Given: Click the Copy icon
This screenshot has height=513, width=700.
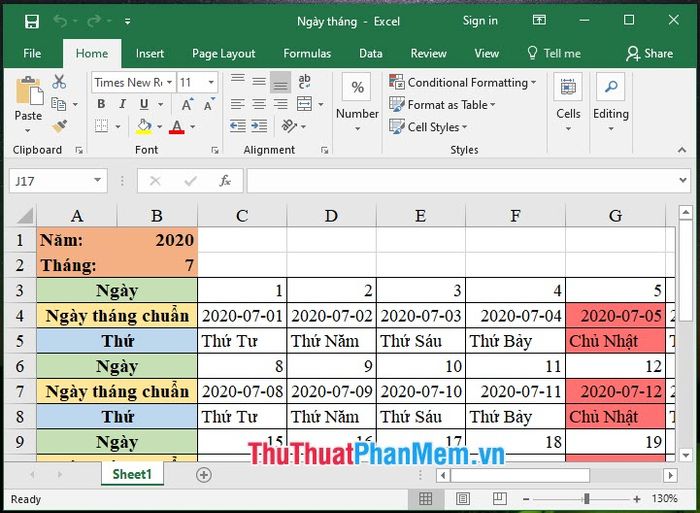Looking at the screenshot, I should [x=58, y=104].
